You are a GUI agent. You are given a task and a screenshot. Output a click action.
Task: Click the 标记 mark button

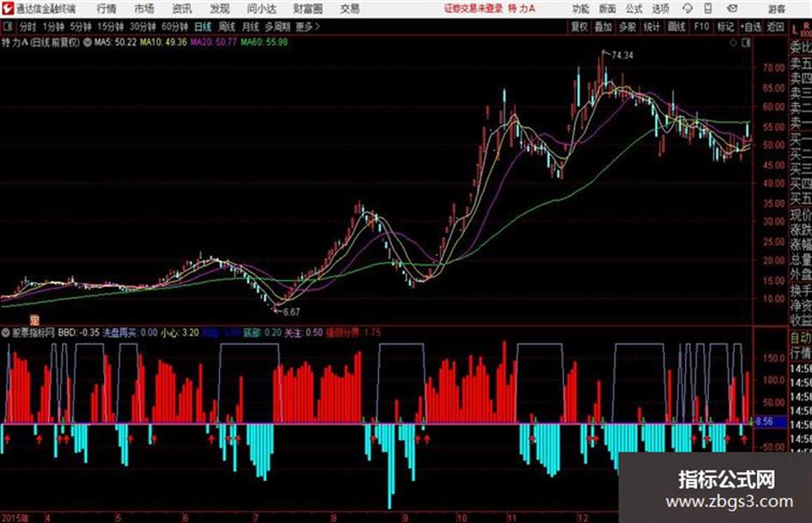[725, 27]
